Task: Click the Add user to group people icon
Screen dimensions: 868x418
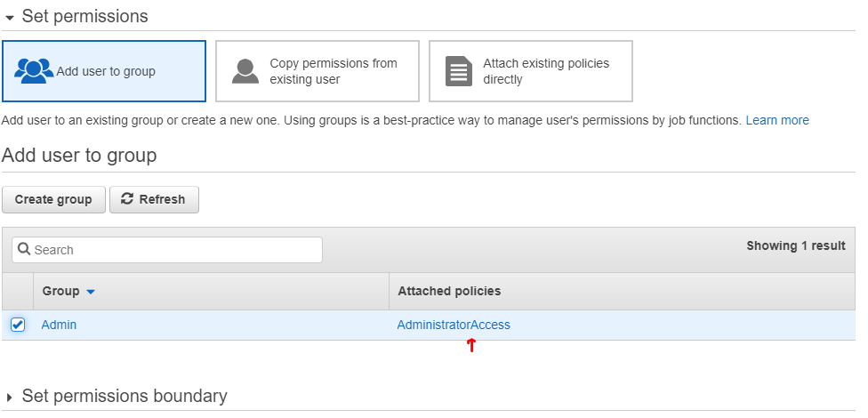Action: (x=35, y=71)
